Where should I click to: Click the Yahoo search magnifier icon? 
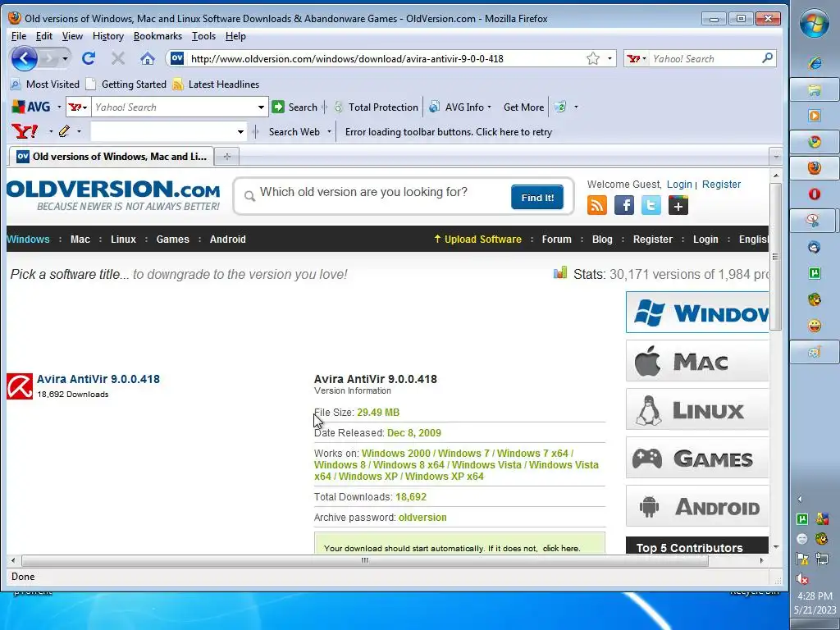[x=767, y=58]
